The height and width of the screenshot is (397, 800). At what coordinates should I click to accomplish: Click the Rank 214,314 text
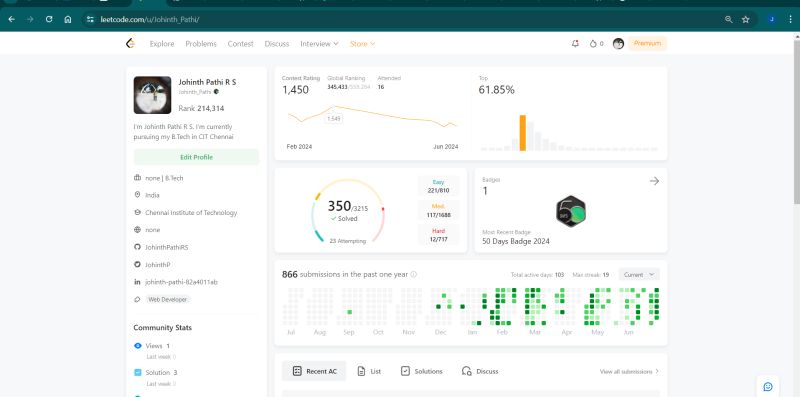tap(201, 109)
